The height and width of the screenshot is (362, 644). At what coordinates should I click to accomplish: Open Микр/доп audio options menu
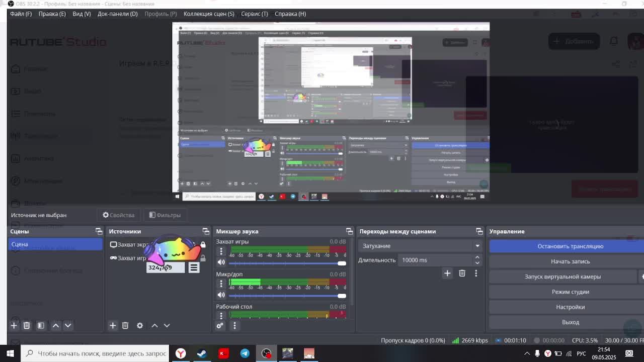click(x=221, y=284)
